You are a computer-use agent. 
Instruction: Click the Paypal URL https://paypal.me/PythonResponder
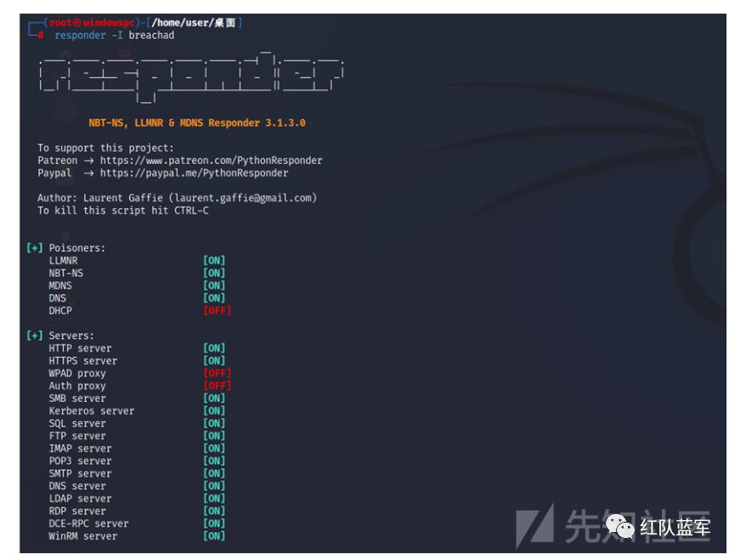194,173
